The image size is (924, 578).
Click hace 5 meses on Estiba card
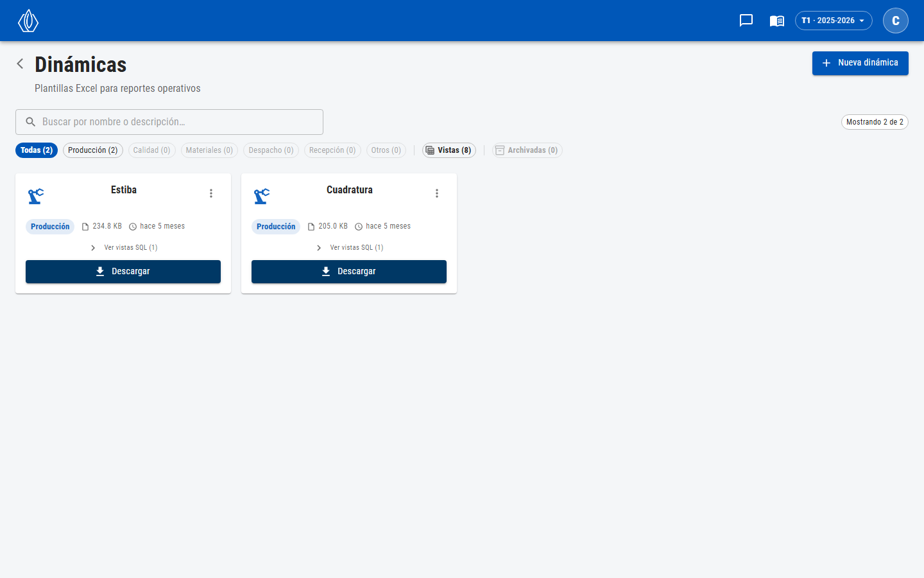point(162,226)
